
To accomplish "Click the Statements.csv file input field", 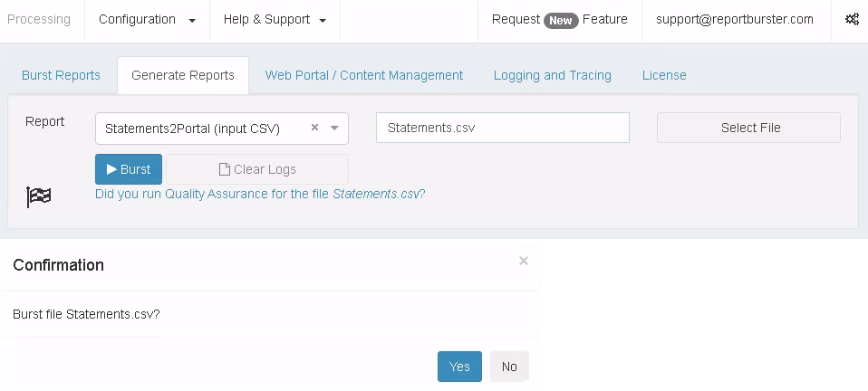I will point(502,128).
